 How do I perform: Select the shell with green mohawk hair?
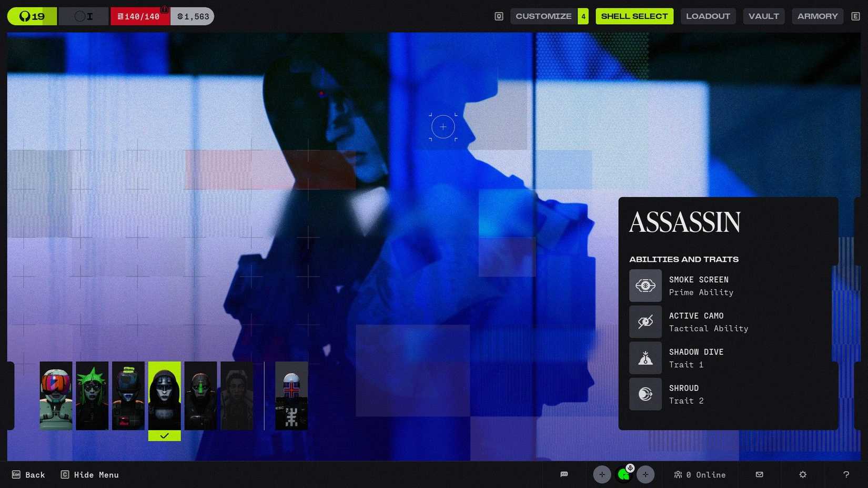92,395
